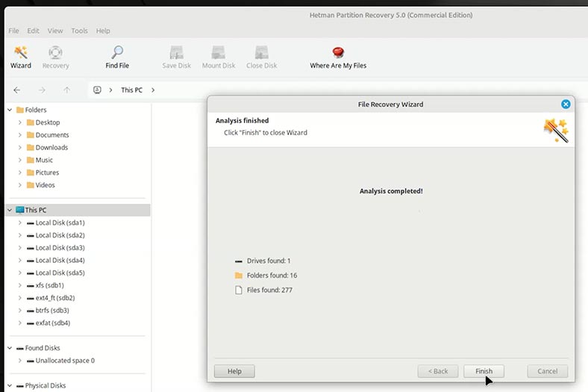Image resolution: width=588 pixels, height=392 pixels.
Task: Open Where Are My Files button
Action: click(x=338, y=57)
